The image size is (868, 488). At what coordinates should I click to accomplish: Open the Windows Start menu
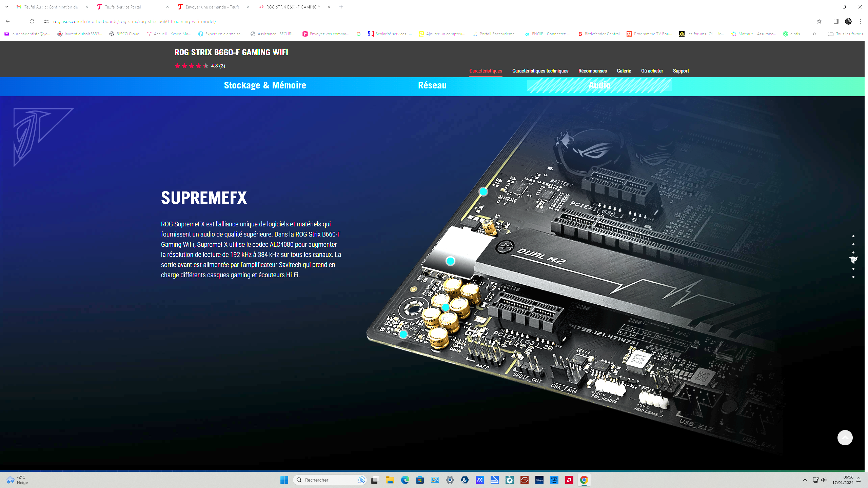pyautogui.click(x=284, y=480)
